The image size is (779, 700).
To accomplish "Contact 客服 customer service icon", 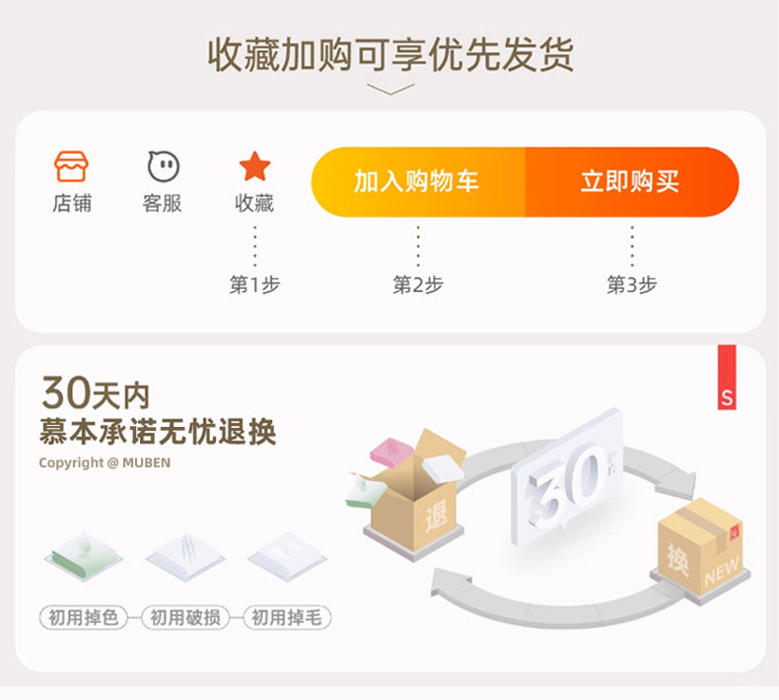I will tap(163, 167).
